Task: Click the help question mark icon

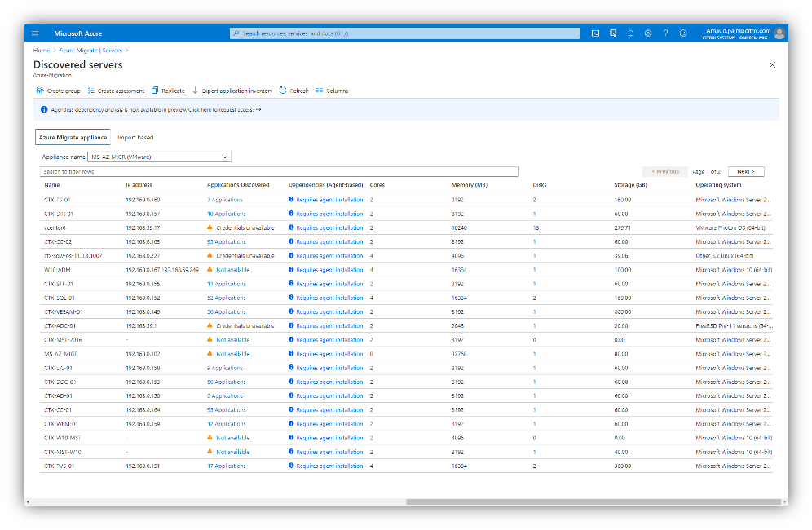Action: 665,33
